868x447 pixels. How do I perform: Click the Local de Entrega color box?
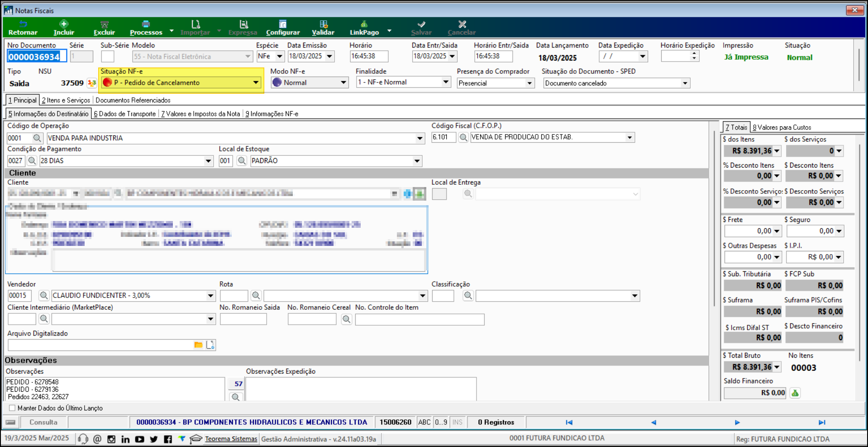439,194
